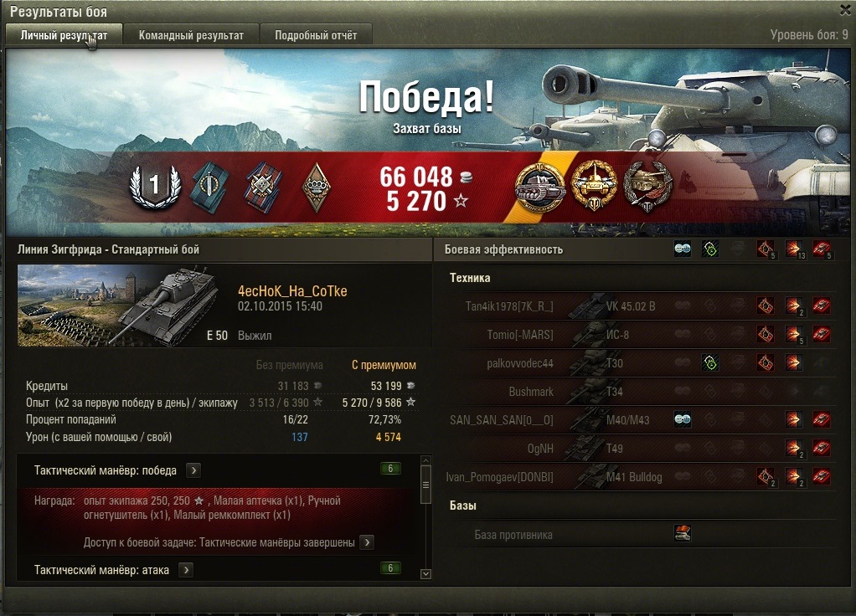
Task: Click the golden tank achievement medal
Action: tap(593, 186)
